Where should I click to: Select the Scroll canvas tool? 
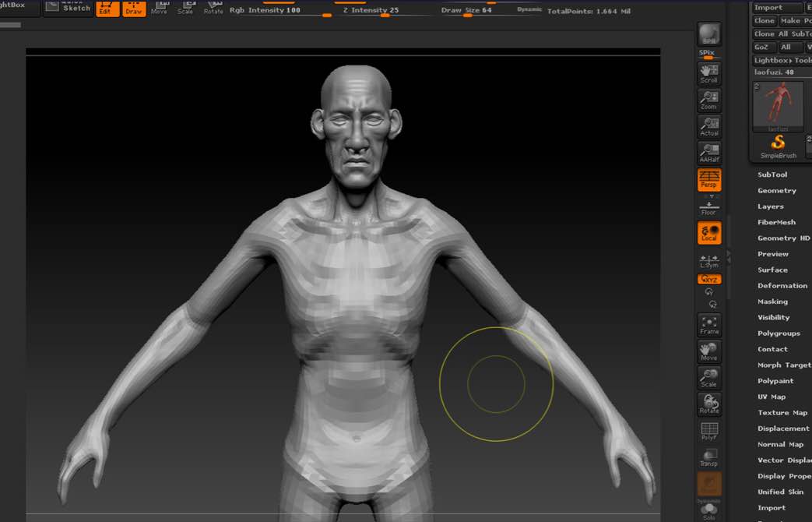[x=708, y=74]
